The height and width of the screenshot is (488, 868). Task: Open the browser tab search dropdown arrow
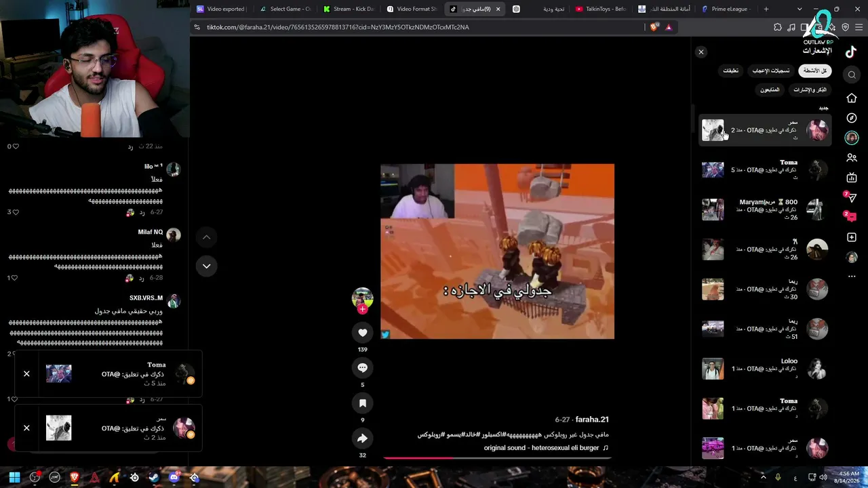click(x=800, y=9)
